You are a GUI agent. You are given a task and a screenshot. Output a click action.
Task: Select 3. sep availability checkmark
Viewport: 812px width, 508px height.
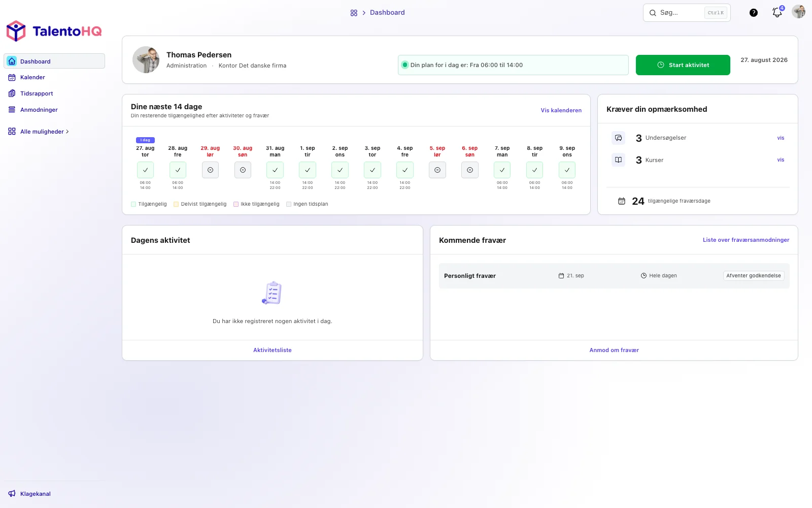(x=373, y=170)
